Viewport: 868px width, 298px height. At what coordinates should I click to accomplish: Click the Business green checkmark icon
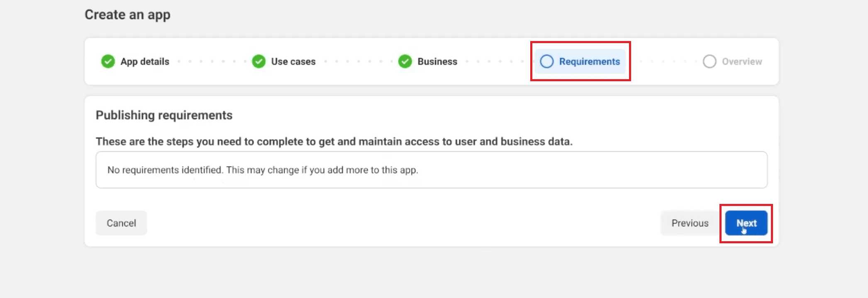405,61
